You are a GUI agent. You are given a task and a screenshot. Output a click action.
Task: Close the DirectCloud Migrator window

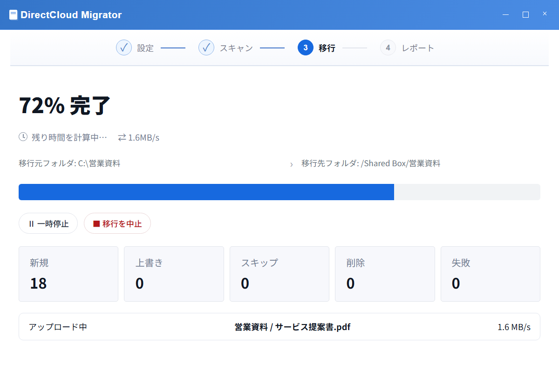(545, 14)
